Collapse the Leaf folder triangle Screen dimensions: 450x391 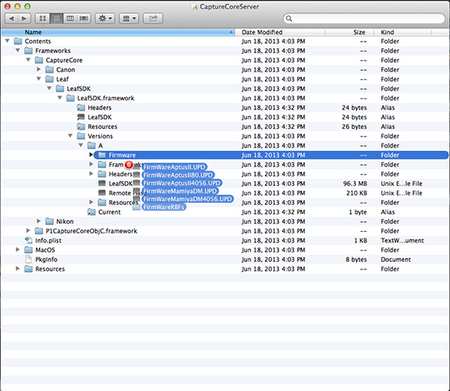(x=39, y=79)
